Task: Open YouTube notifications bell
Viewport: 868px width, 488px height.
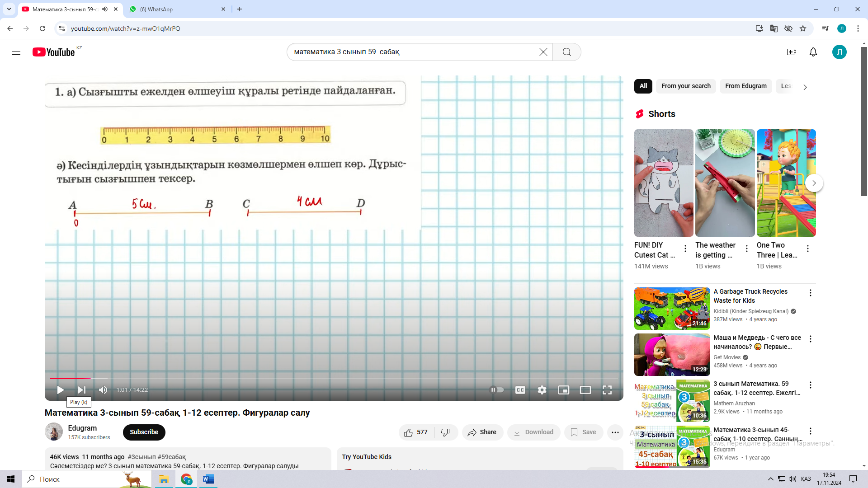Action: [813, 52]
